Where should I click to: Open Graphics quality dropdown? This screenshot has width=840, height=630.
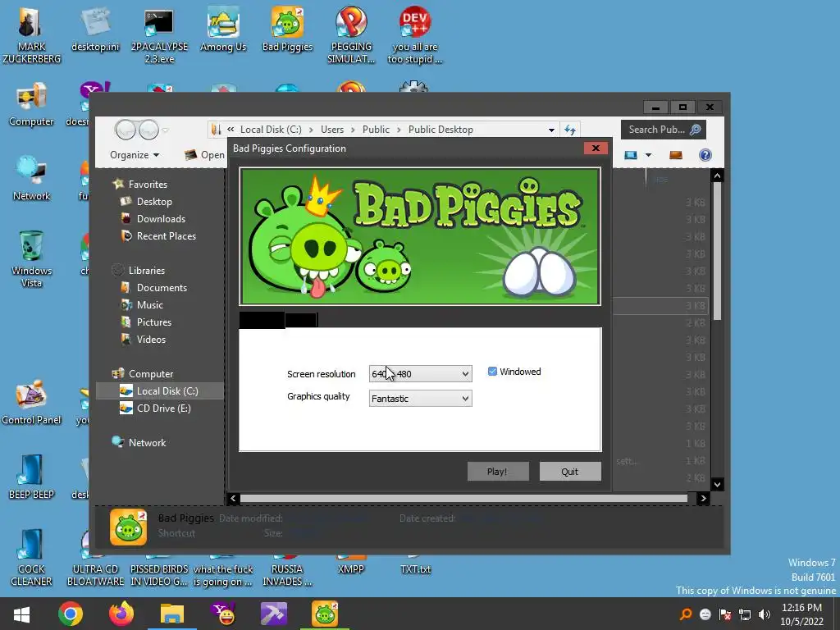click(x=421, y=398)
